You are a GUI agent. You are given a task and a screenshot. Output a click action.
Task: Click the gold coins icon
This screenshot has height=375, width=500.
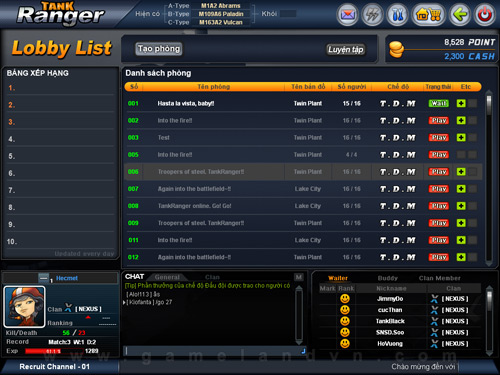[396, 49]
